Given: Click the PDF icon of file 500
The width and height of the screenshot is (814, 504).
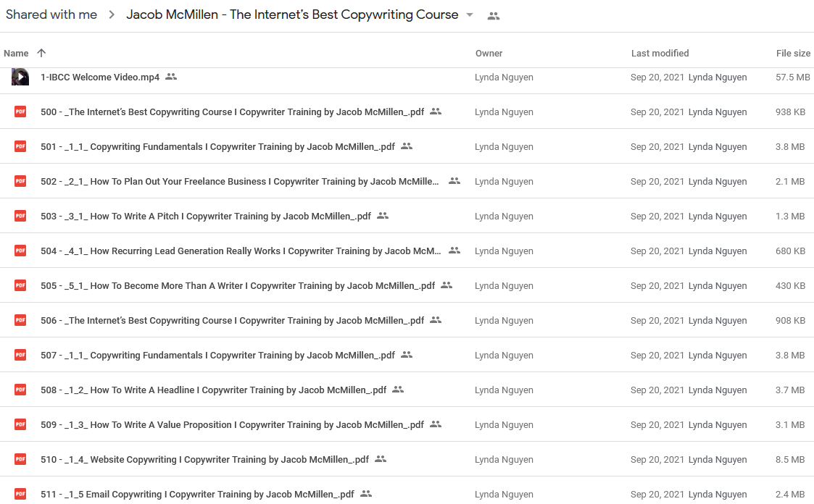Looking at the screenshot, I should pyautogui.click(x=20, y=112).
